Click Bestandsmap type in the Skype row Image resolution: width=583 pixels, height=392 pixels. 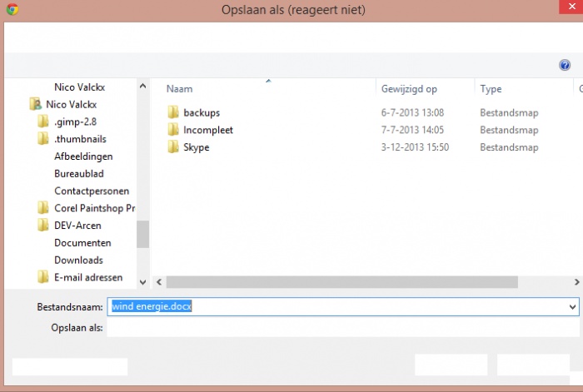[509, 147]
